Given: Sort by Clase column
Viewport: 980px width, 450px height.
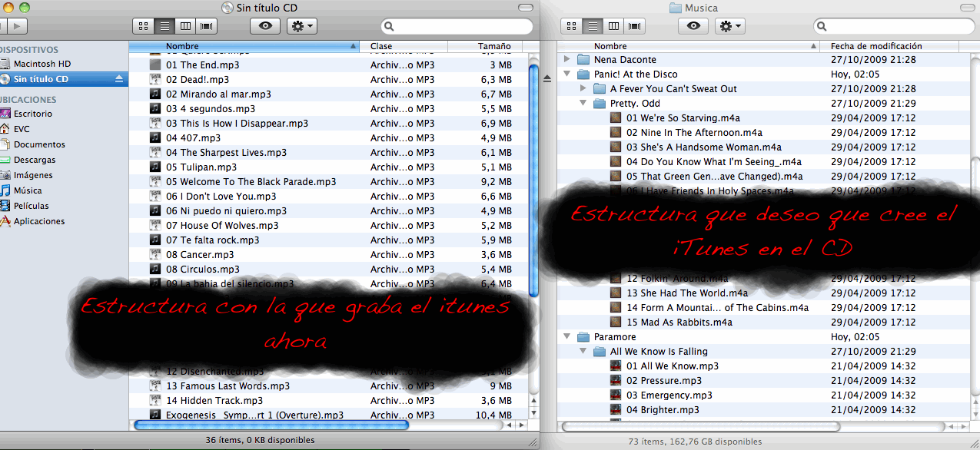Looking at the screenshot, I should tap(403, 46).
